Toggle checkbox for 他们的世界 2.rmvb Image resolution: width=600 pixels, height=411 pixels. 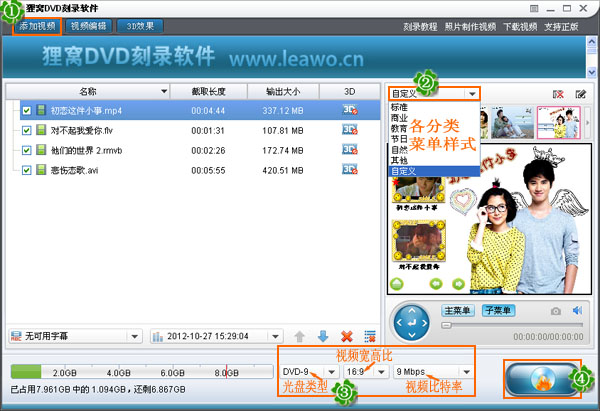click(x=26, y=150)
